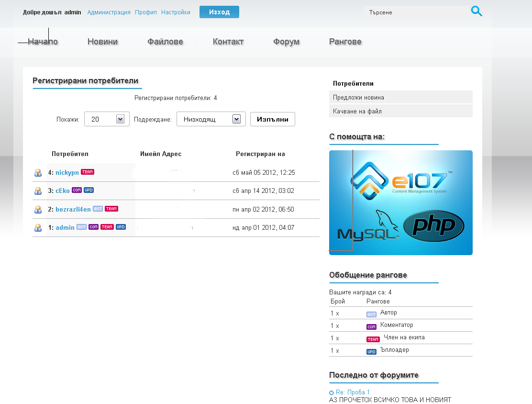Click the TEAM badge next to nickypn
This screenshot has height=404, width=532.
pyautogui.click(x=88, y=171)
